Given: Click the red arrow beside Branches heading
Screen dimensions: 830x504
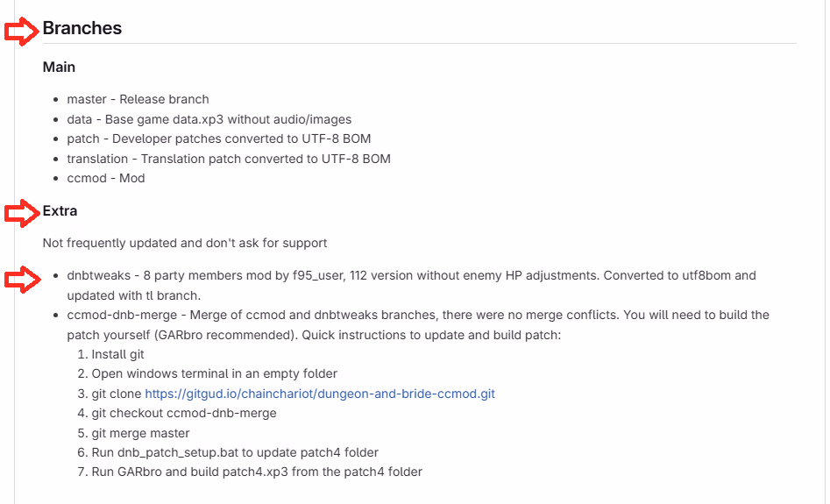Looking at the screenshot, I should click(x=21, y=30).
